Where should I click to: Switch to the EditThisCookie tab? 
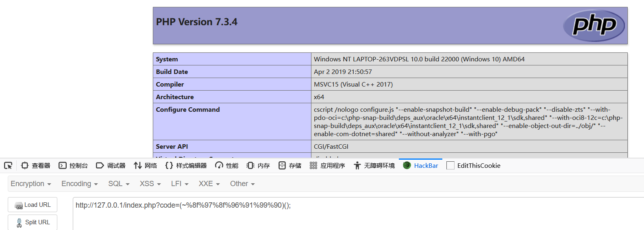(474, 165)
